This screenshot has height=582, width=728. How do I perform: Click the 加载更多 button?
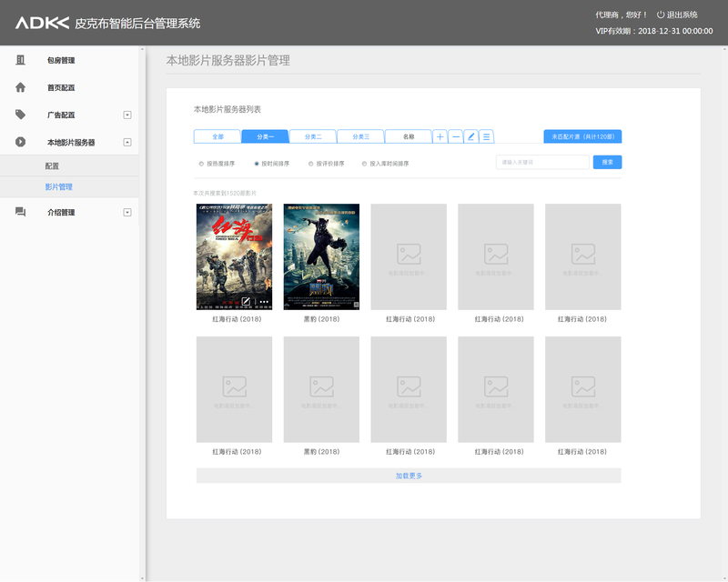click(x=409, y=476)
